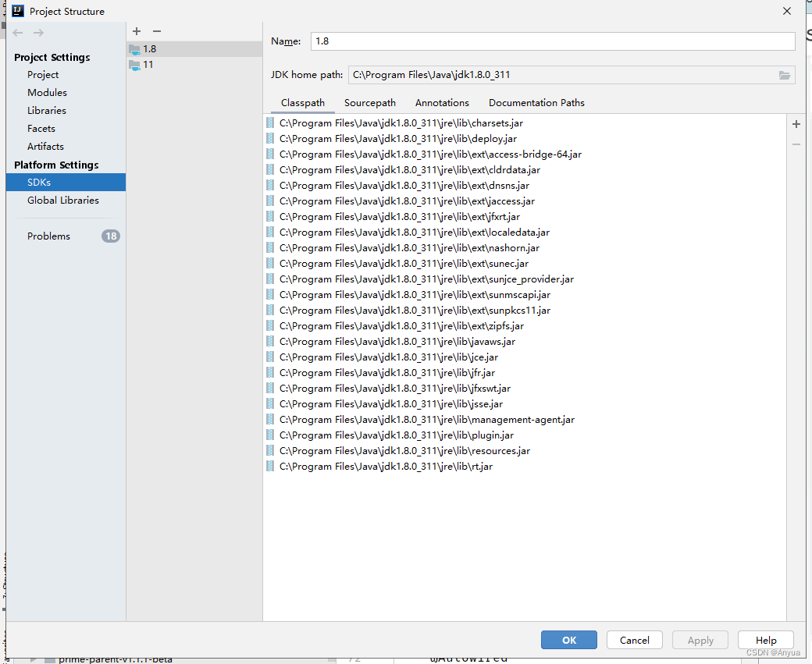Viewport: 812px width, 664px height.
Task: Switch to the Sourcepath tab
Action: [369, 102]
